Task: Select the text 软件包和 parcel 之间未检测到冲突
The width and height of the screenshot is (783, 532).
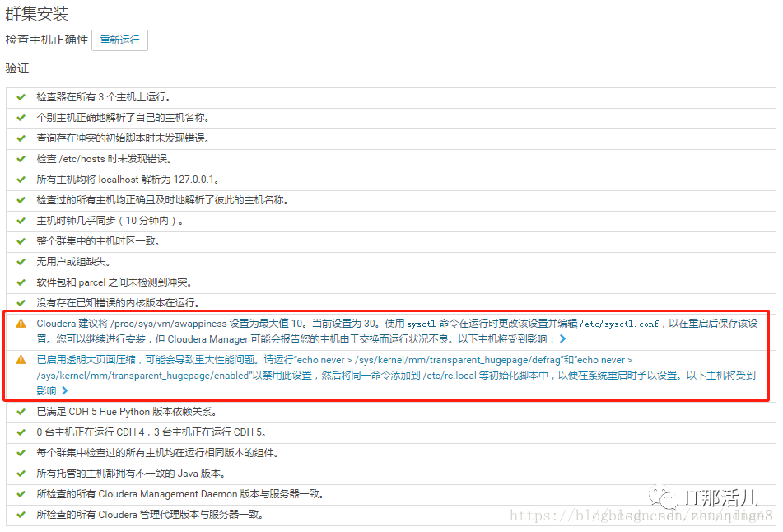Action: (114, 282)
